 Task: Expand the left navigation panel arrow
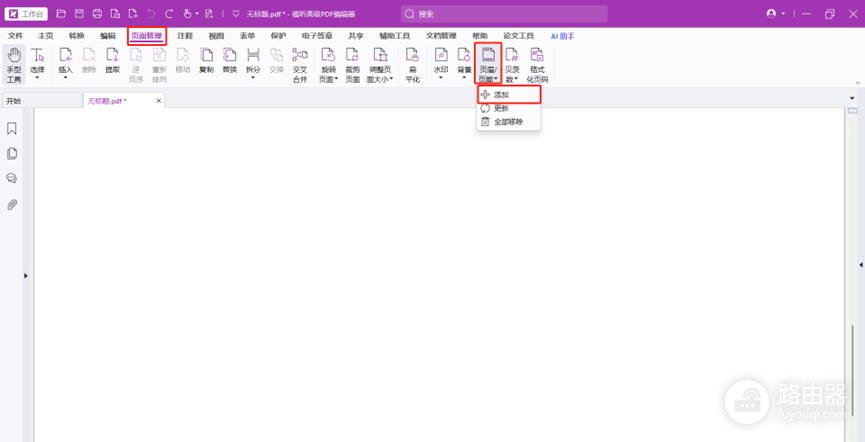(26, 275)
